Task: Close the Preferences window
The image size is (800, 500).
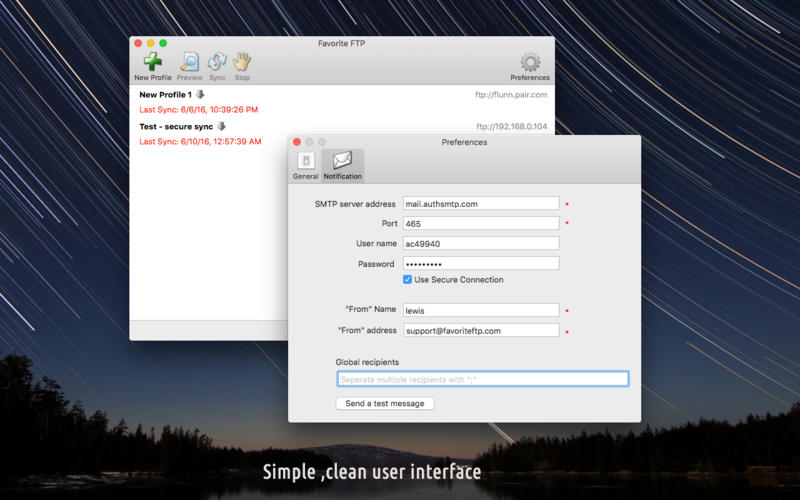Action: (x=296, y=142)
